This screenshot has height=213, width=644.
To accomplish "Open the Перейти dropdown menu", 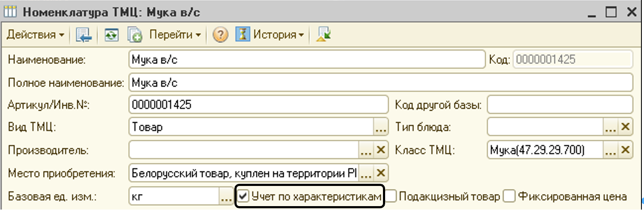I will (x=175, y=35).
